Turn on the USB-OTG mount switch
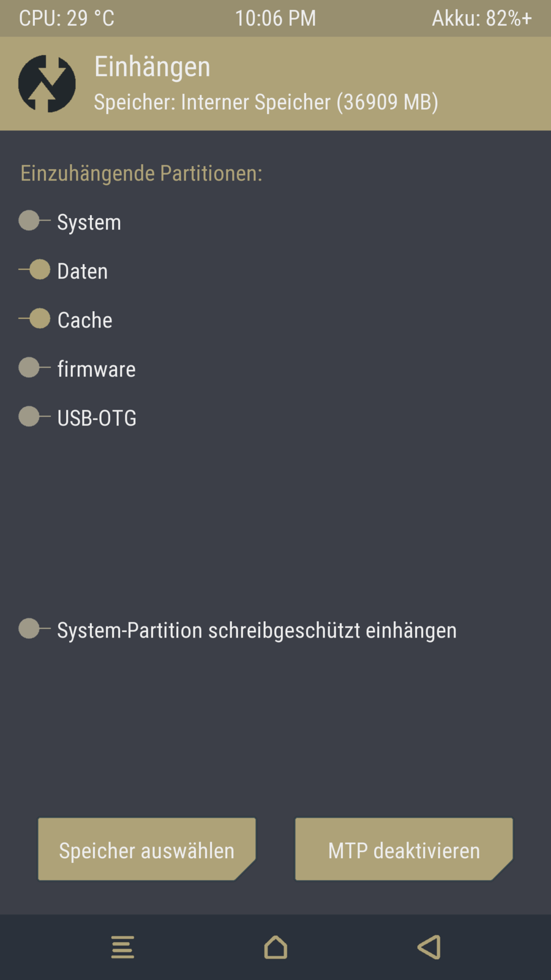The image size is (551, 980). coord(34,417)
